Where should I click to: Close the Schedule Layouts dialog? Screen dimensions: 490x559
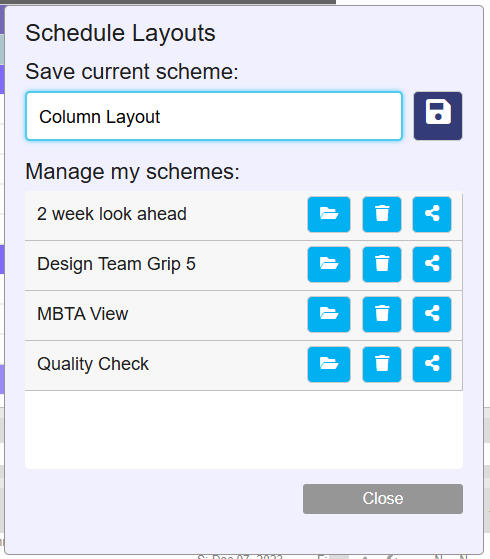[383, 499]
